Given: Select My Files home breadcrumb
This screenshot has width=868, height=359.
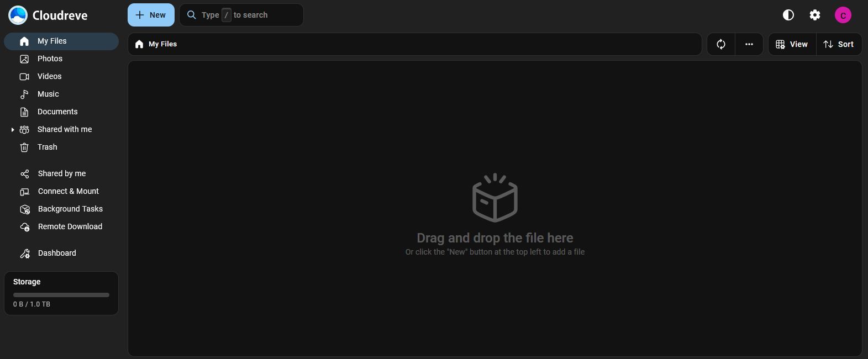Looking at the screenshot, I should (x=157, y=44).
